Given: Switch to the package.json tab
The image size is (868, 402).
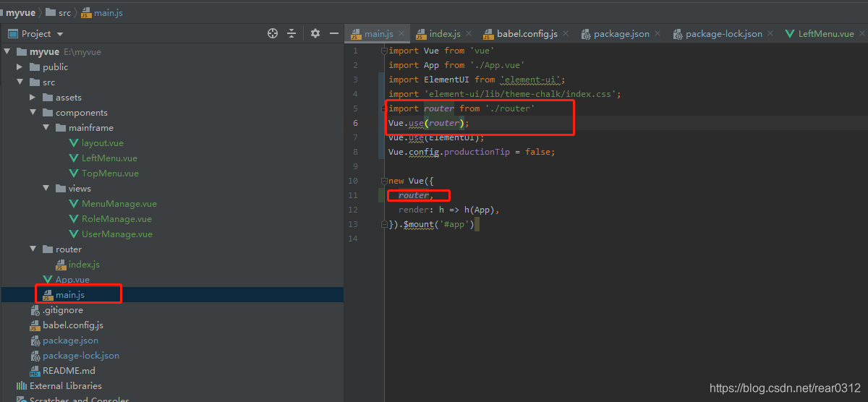Looking at the screenshot, I should (x=621, y=34).
